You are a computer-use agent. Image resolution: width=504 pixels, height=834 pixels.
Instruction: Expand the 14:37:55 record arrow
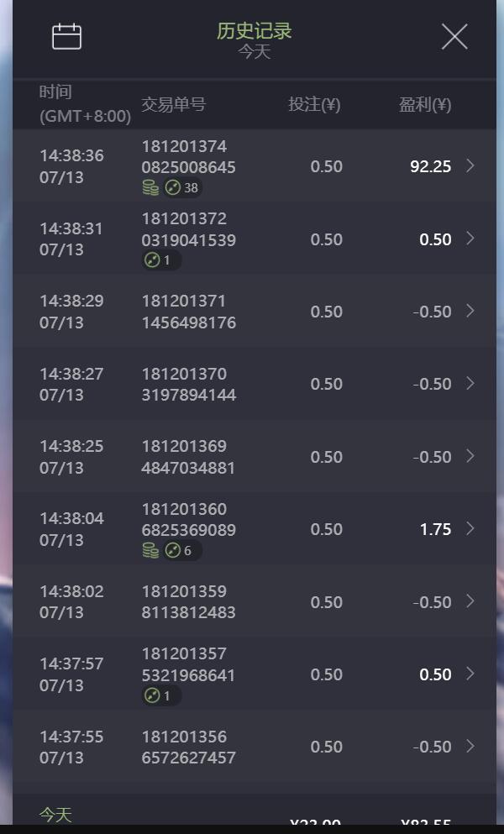470,746
